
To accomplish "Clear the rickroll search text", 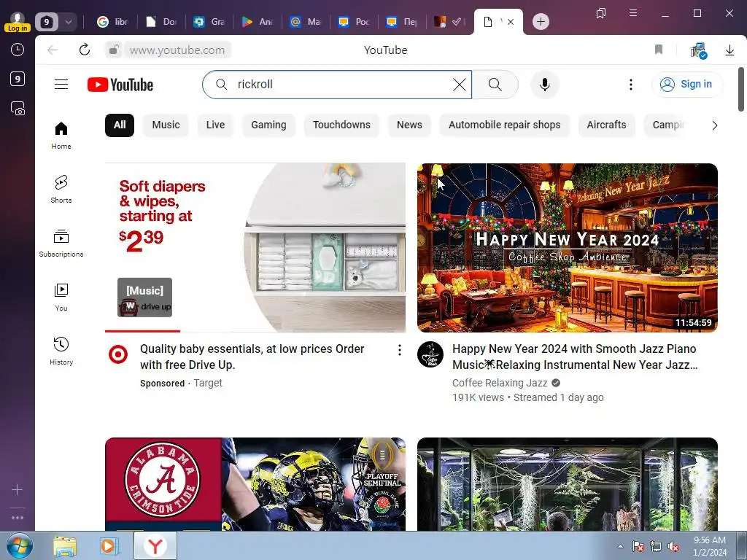I will (x=460, y=85).
